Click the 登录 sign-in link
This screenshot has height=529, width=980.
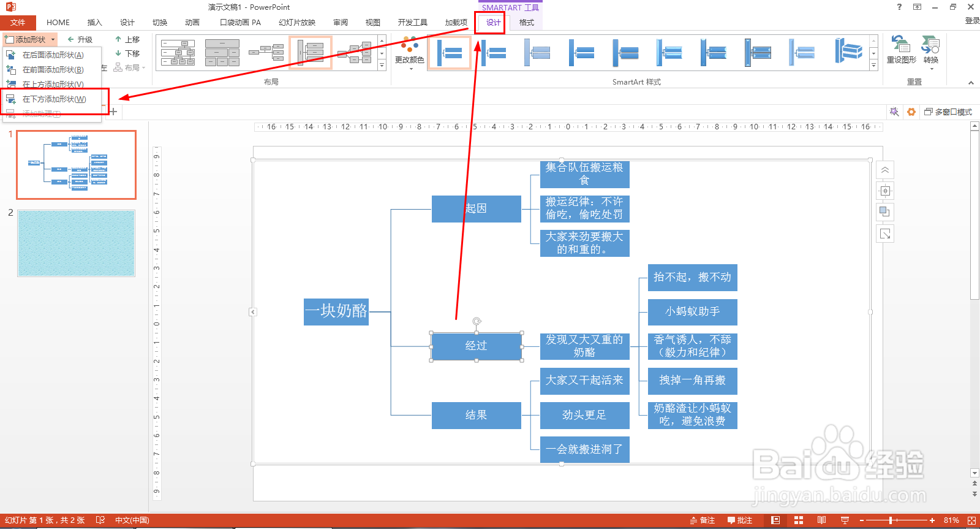coord(972,21)
